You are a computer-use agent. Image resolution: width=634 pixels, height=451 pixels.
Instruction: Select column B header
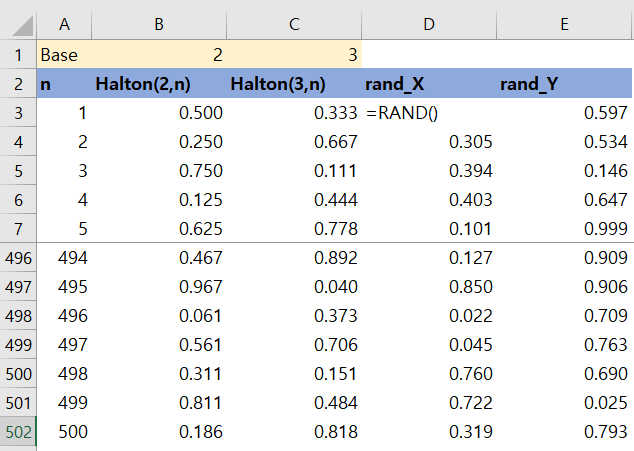159,25
